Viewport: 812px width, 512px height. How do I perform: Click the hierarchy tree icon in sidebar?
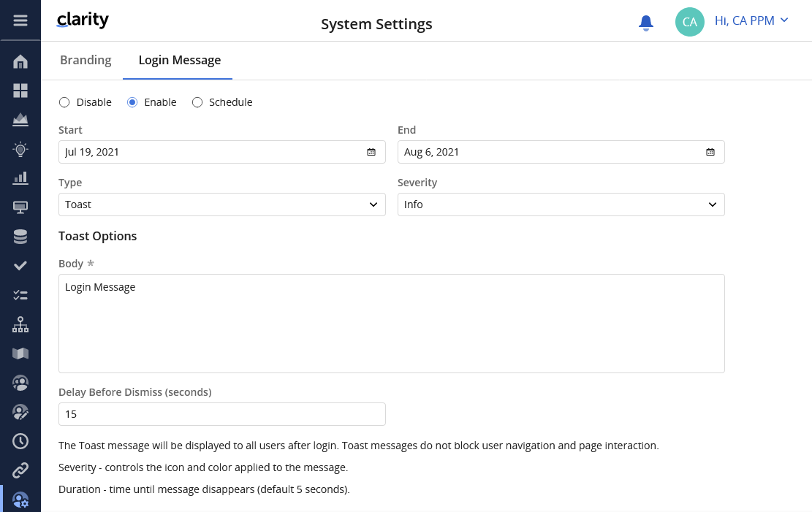[x=20, y=324]
